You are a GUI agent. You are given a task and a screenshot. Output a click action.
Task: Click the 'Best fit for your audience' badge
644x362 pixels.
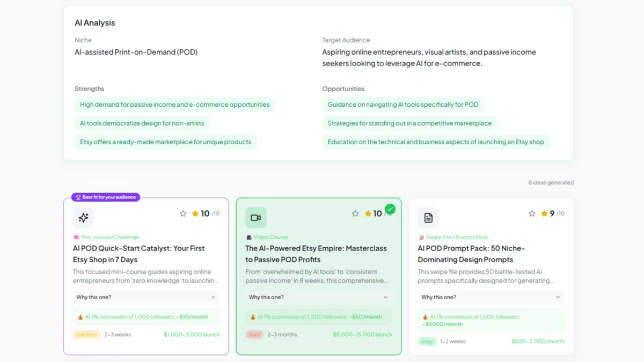[106, 197]
